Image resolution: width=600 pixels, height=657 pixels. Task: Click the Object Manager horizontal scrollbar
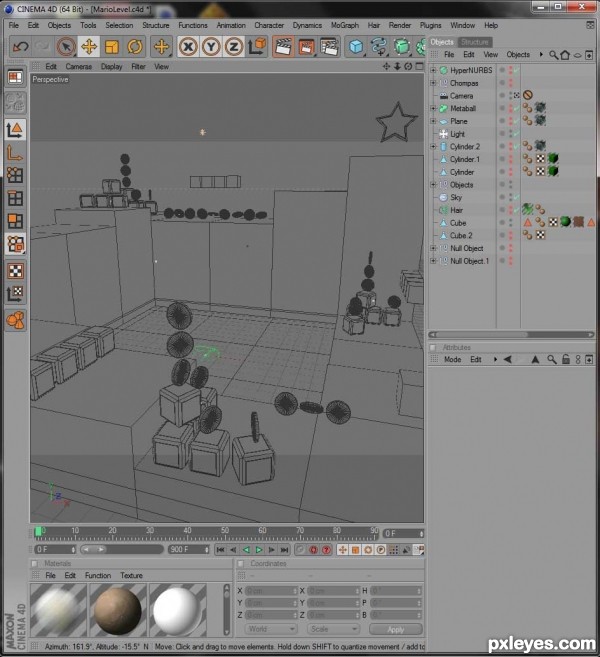tap(511, 335)
